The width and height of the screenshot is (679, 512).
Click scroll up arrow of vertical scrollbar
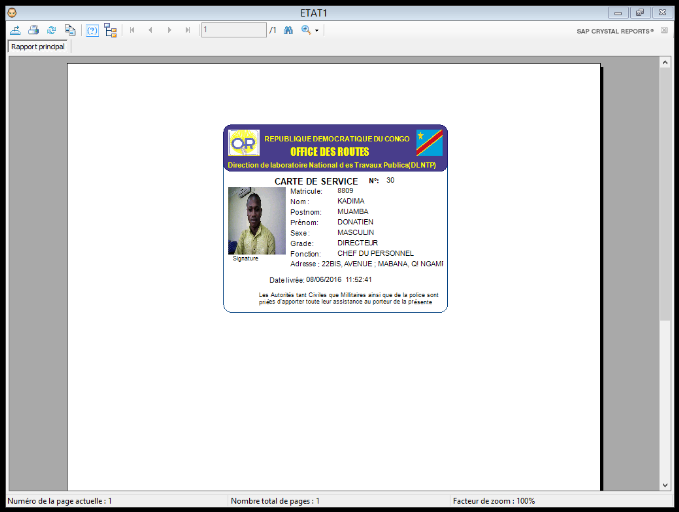tap(665, 63)
